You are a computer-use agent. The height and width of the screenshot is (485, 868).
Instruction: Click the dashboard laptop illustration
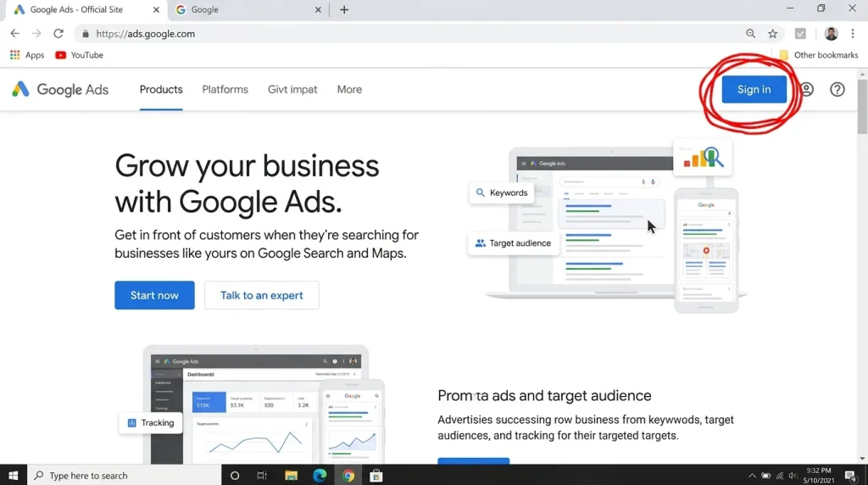coord(255,404)
